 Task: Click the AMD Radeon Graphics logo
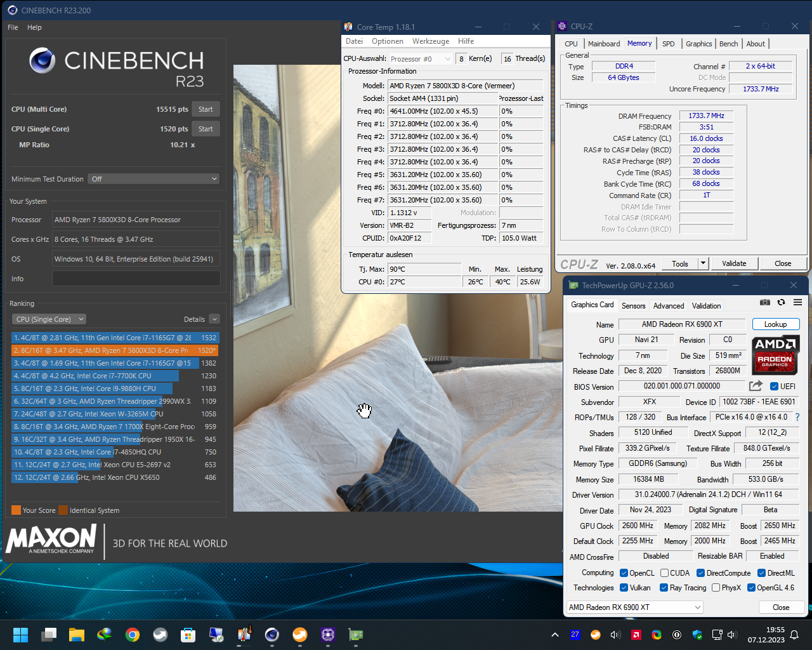pyautogui.click(x=775, y=354)
